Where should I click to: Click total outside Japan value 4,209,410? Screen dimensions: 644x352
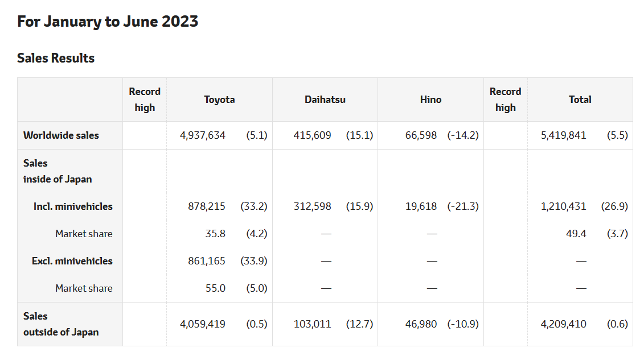pyautogui.click(x=563, y=324)
